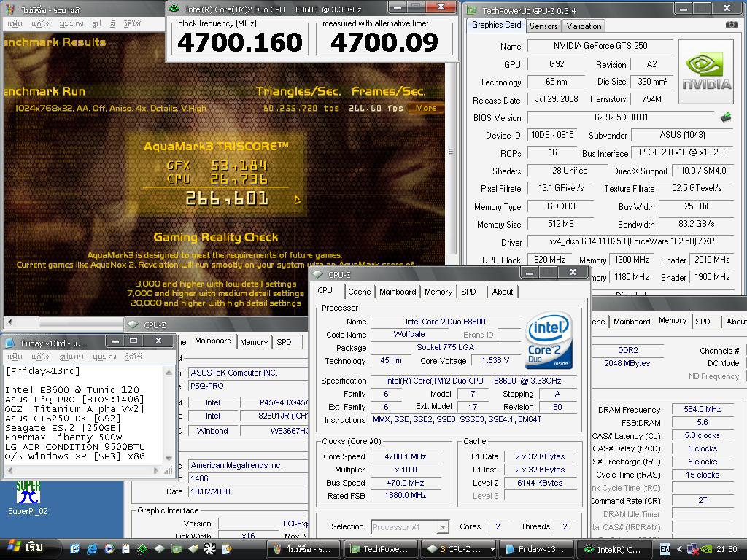
Task: Click the Notepad line 'Enermax Liberty 500w'
Action: (63, 437)
